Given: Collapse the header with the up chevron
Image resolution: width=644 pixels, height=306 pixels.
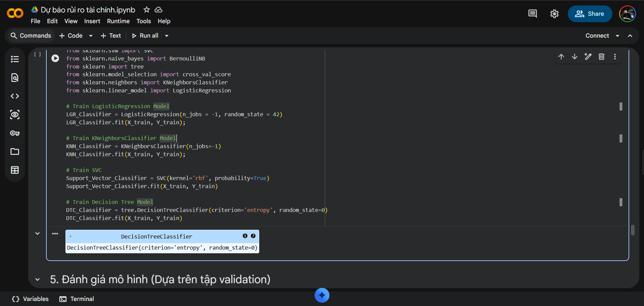Looking at the screenshot, I should [630, 36].
